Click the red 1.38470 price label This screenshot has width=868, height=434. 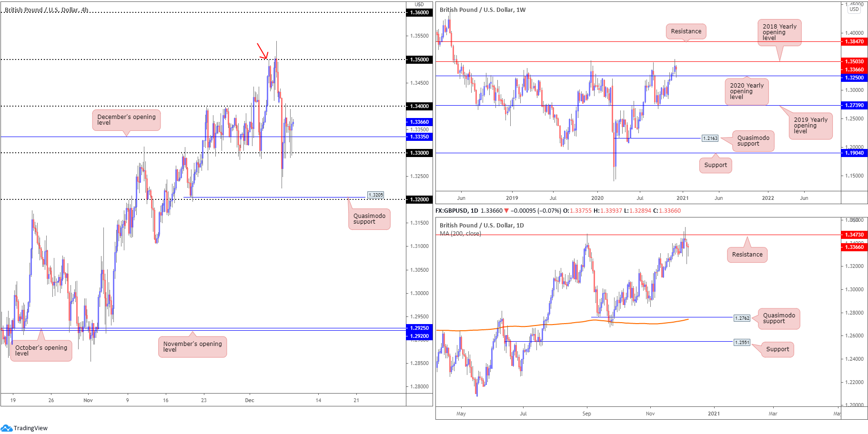click(x=854, y=41)
